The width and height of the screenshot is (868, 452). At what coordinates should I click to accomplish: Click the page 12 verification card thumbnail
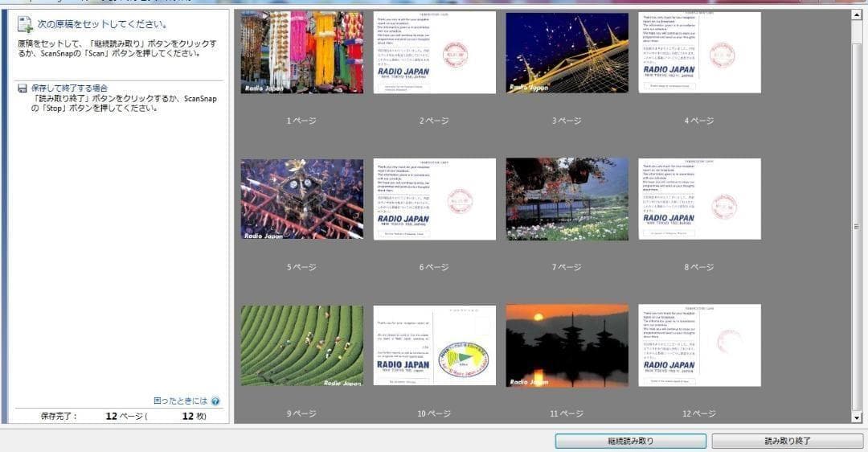click(x=699, y=345)
